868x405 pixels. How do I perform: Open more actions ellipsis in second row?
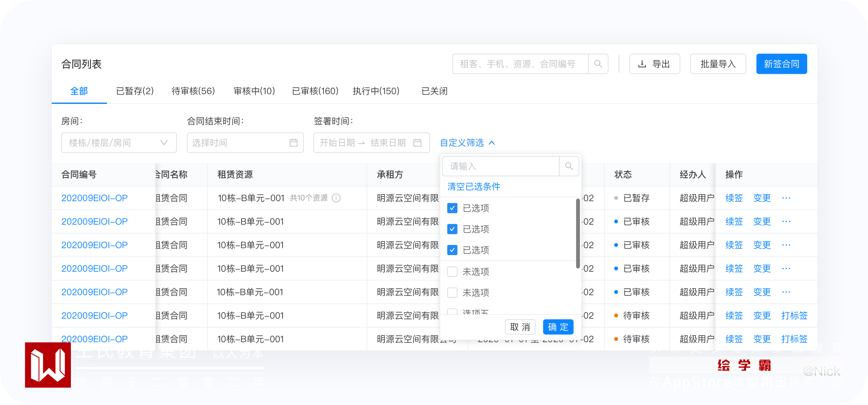pyautogui.click(x=786, y=222)
